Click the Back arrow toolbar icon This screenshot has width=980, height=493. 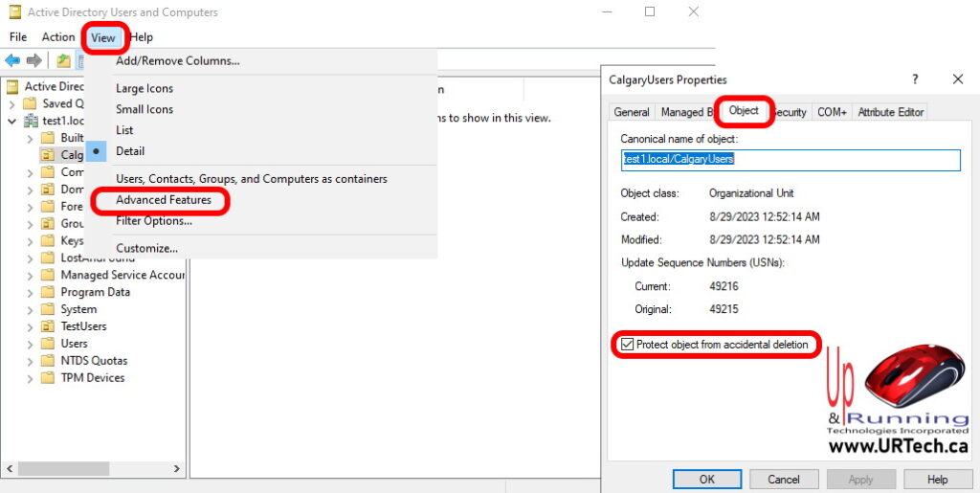pos(12,60)
